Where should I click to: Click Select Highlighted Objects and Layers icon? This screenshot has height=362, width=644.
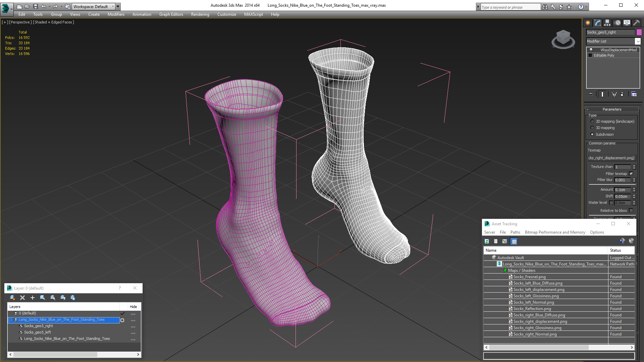[x=43, y=298]
